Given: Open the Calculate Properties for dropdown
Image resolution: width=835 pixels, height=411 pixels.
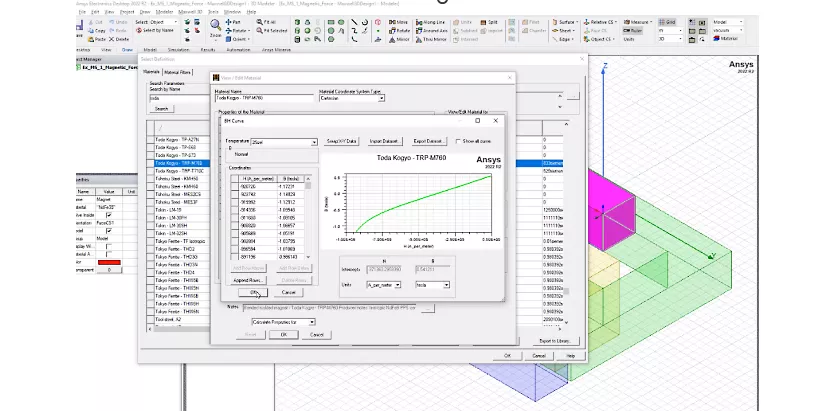Looking at the screenshot, I should coord(283,322).
